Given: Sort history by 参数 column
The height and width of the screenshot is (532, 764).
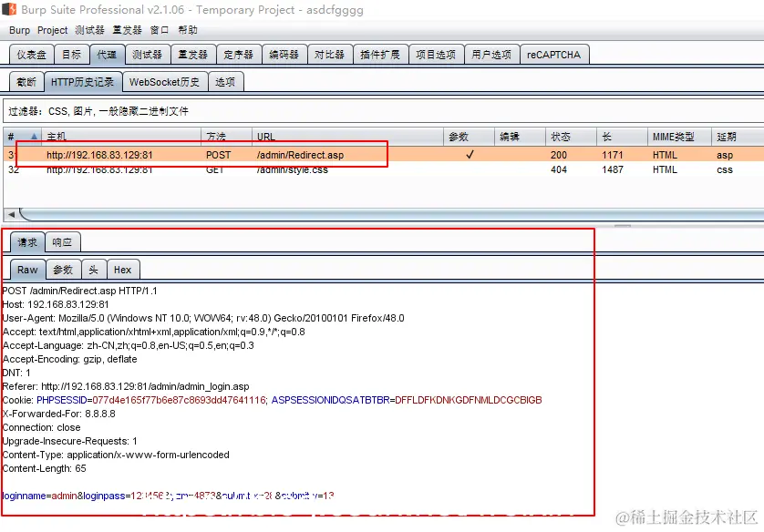Looking at the screenshot, I should (x=469, y=137).
